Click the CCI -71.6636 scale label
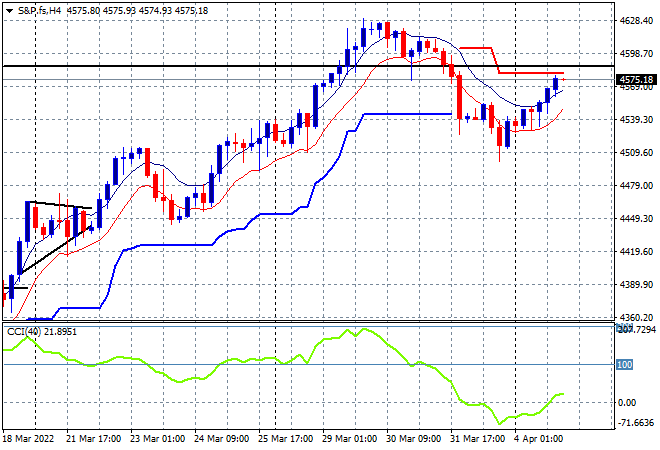Viewport: 660px width, 450px height. (x=636, y=423)
